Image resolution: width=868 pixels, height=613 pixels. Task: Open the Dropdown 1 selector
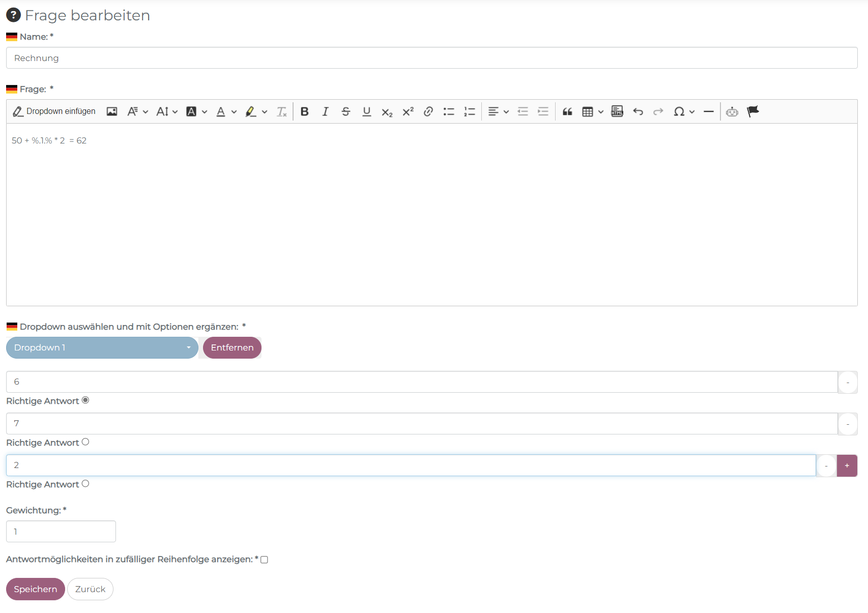[102, 347]
